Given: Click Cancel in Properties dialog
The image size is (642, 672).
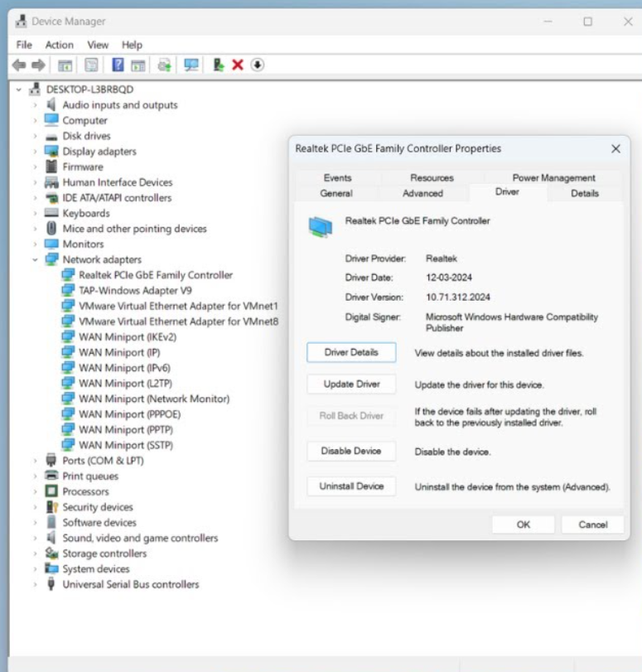Looking at the screenshot, I should (x=593, y=525).
